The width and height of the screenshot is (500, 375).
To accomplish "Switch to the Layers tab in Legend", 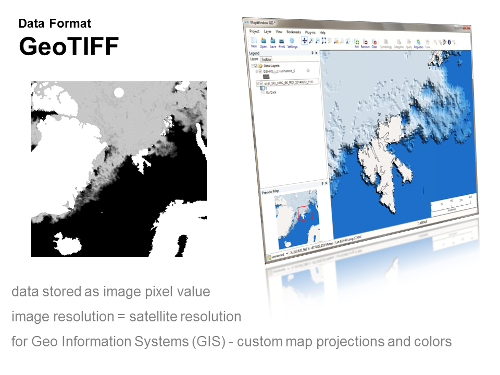I will (x=254, y=59).
